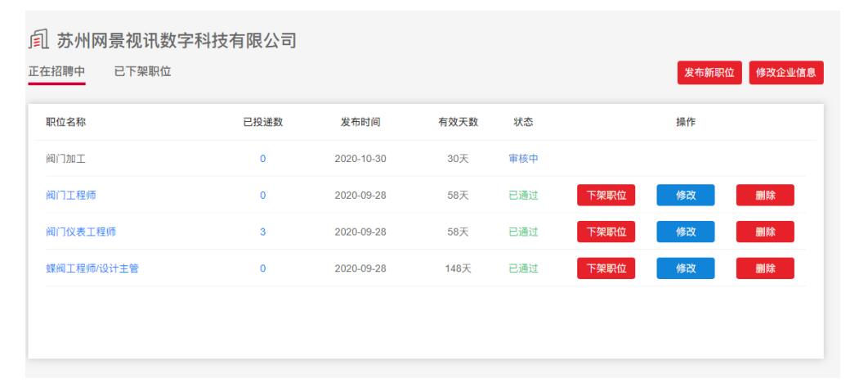Click the applications count 0 for 蝶阀工程师/设计主管
868x383 pixels.
pyautogui.click(x=262, y=268)
